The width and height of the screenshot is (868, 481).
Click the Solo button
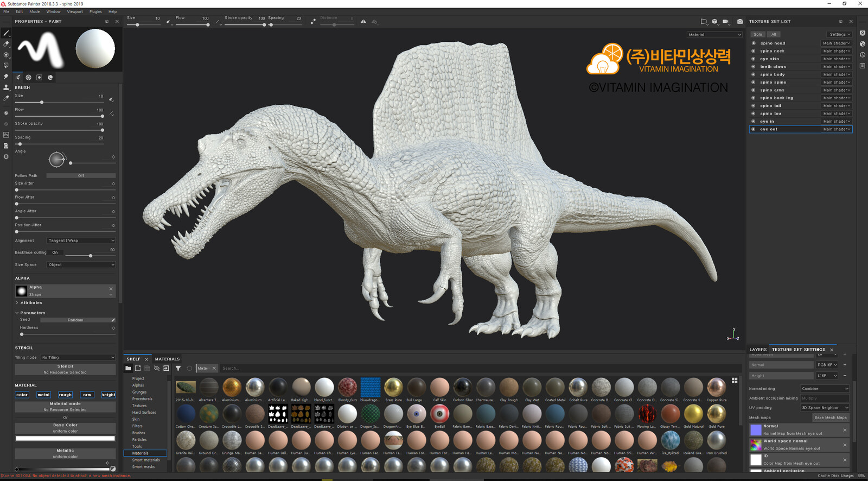point(758,34)
